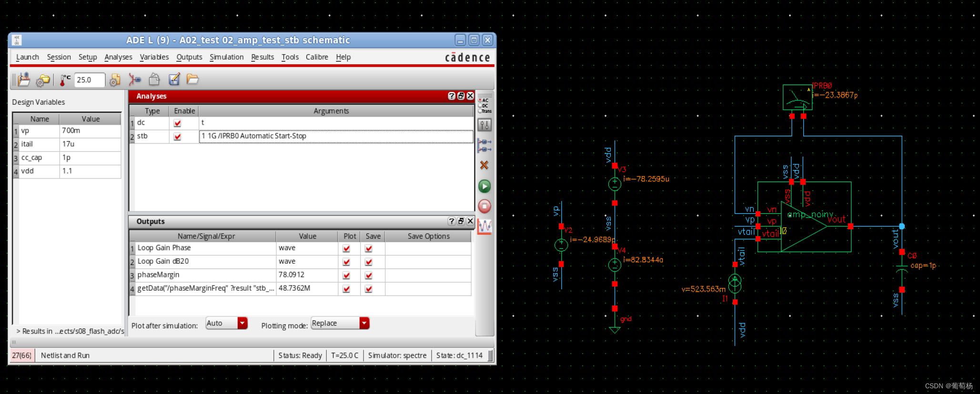The height and width of the screenshot is (394, 980).
Task: Click the open results folder icon
Action: coord(192,79)
